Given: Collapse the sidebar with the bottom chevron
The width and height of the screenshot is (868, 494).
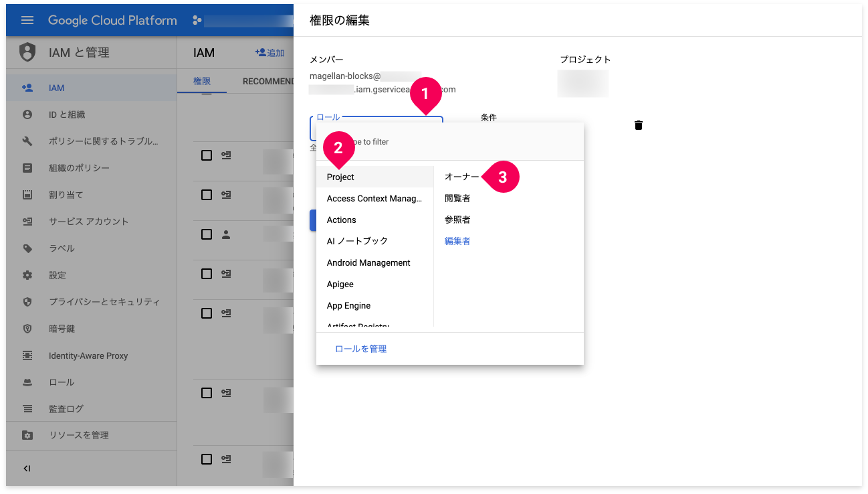Looking at the screenshot, I should click(x=27, y=469).
